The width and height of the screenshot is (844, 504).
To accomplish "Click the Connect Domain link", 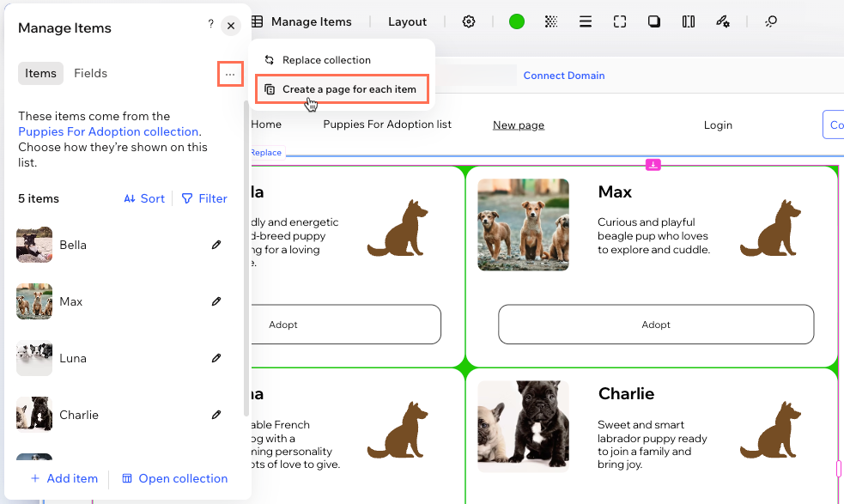I will pyautogui.click(x=564, y=76).
